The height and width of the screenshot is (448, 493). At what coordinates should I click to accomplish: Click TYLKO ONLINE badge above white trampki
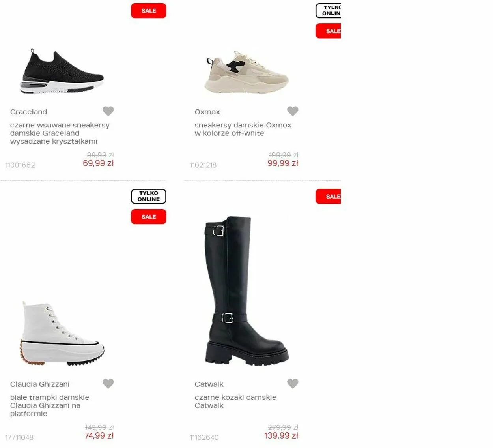pos(149,196)
